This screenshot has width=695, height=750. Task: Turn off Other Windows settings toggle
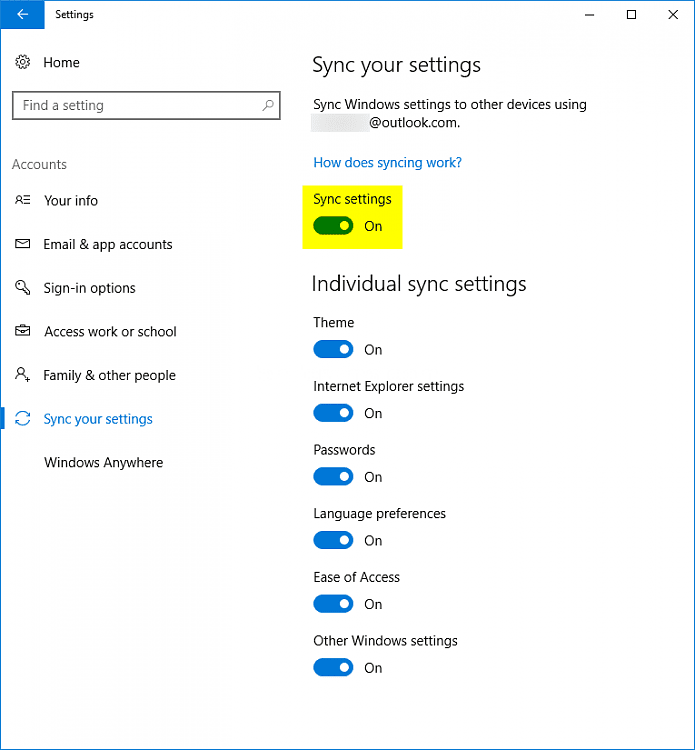tap(333, 667)
